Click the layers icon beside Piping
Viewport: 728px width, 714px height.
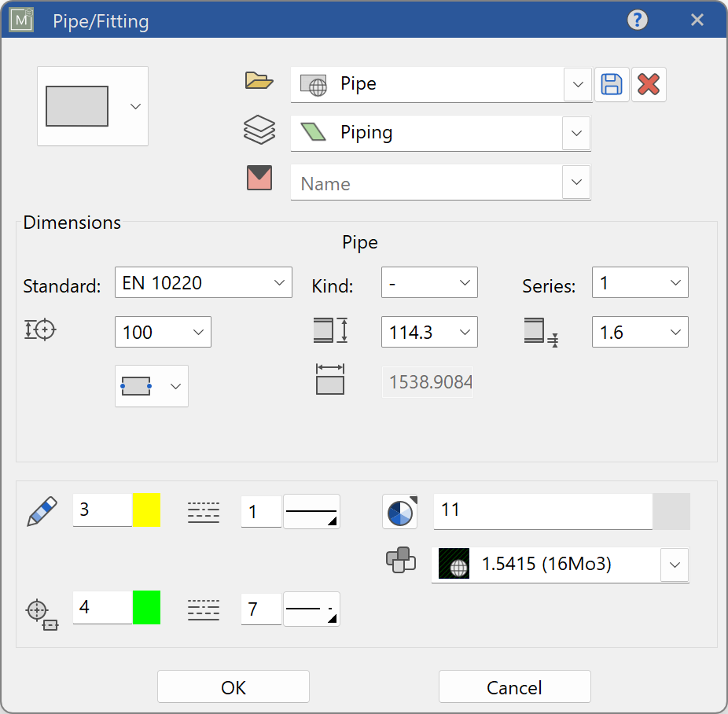click(259, 131)
